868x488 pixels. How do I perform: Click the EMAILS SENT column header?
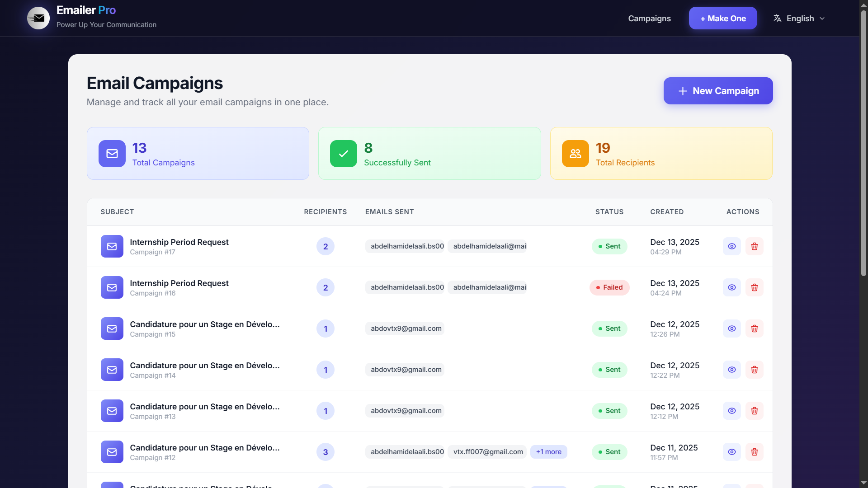[390, 212]
